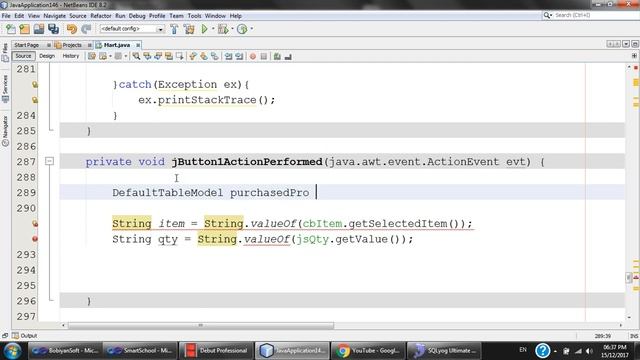Click the Clean and Build icon
The width and height of the screenshot is (640, 360).
[x=189, y=29]
